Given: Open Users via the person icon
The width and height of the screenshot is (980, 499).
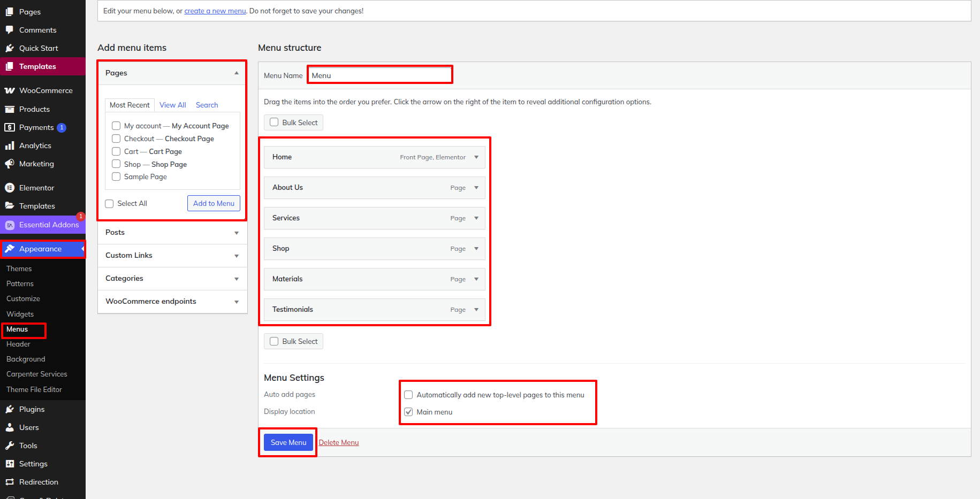Looking at the screenshot, I should pyautogui.click(x=10, y=427).
